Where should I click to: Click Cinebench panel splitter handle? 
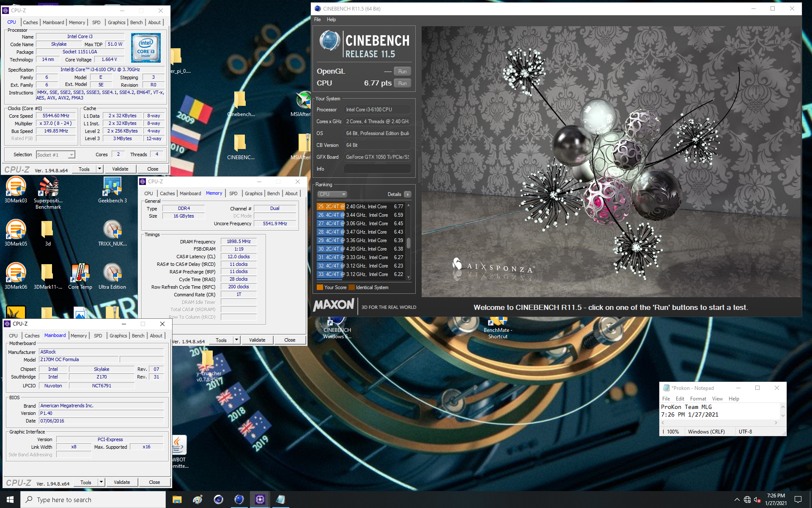click(419, 169)
